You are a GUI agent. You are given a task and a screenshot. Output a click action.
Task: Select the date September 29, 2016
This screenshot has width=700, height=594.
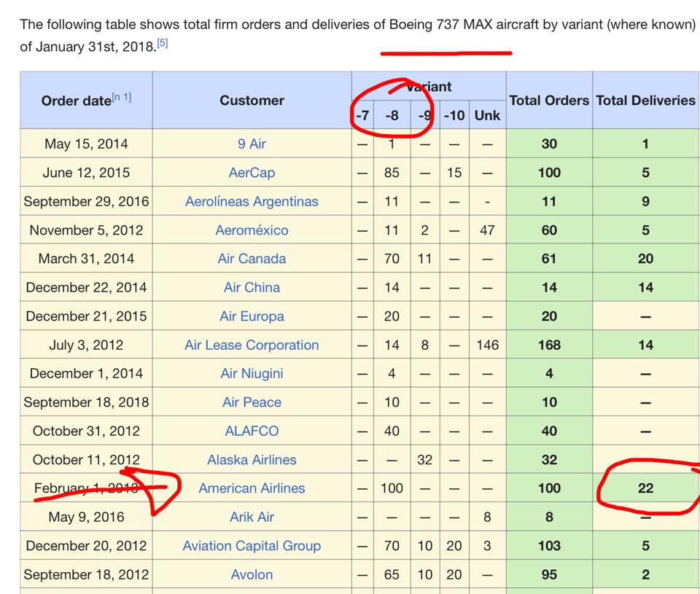(86, 201)
